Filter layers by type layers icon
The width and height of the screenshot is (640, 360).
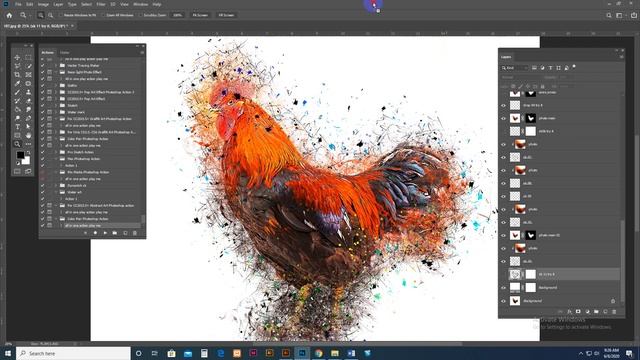pos(550,68)
